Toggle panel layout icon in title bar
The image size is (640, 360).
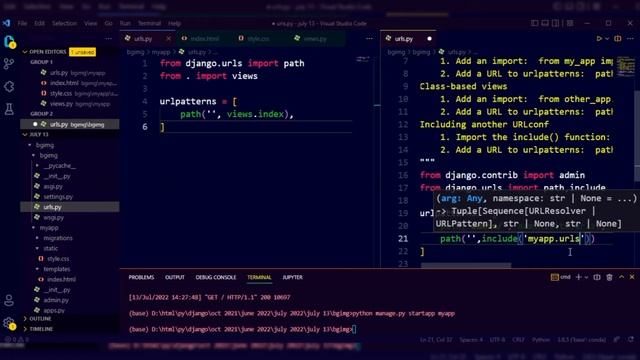click(545, 23)
